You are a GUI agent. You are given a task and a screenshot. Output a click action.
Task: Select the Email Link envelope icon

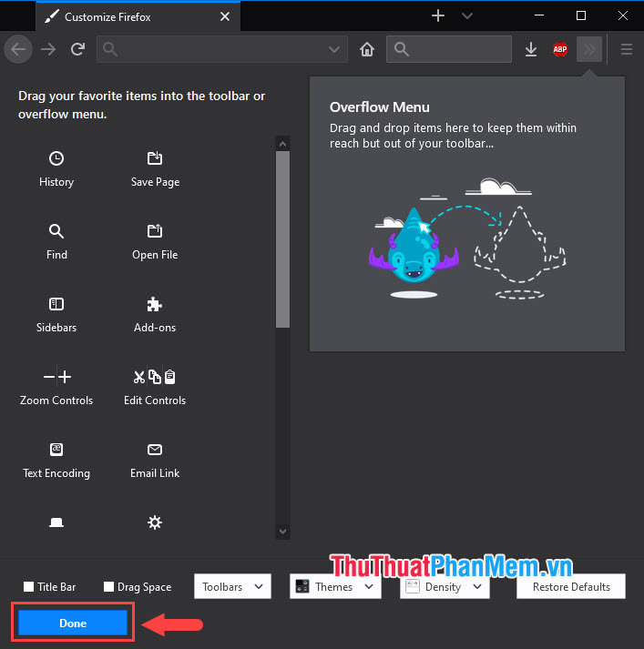pyautogui.click(x=155, y=450)
